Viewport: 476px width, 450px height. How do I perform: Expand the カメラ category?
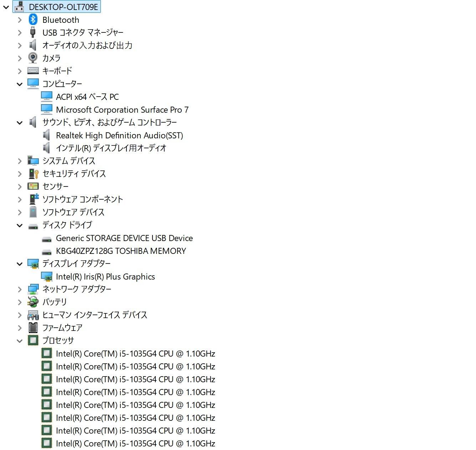tap(20, 58)
